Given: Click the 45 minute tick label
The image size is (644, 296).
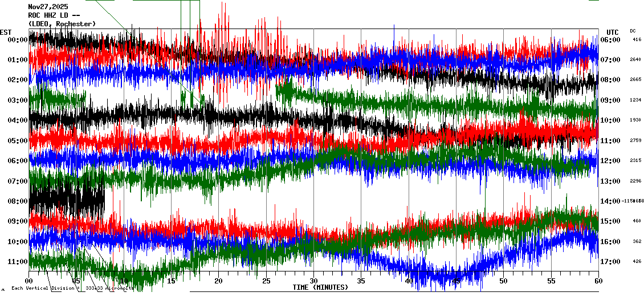Looking at the screenshot, I should pos(456,281).
